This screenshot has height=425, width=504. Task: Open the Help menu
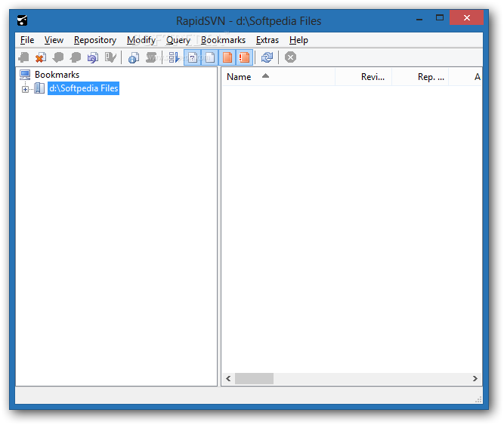point(298,40)
